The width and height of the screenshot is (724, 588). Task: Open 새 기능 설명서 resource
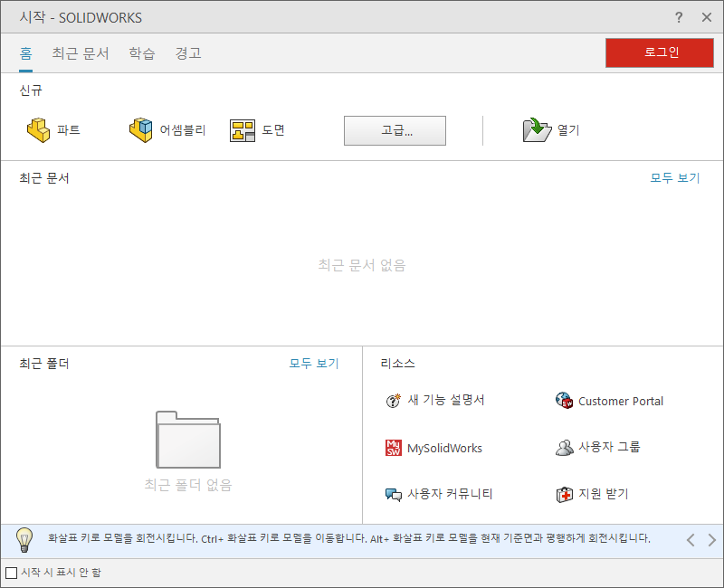coord(435,400)
